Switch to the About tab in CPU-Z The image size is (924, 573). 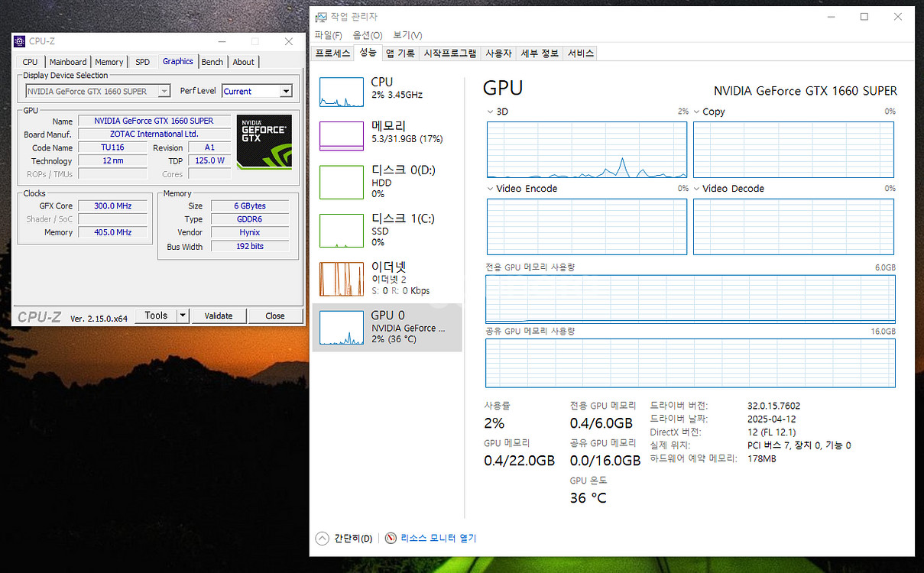coord(244,62)
